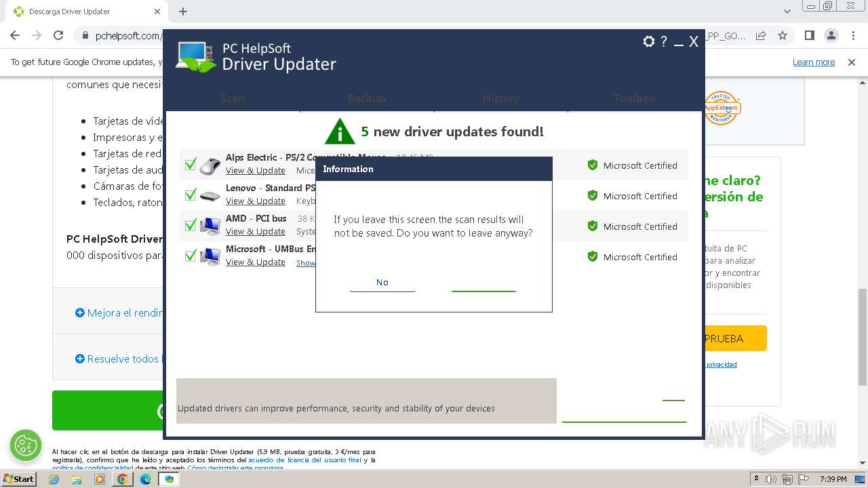
Task: Close the 'Descarga Driver Updater' tab
Action: (x=157, y=12)
